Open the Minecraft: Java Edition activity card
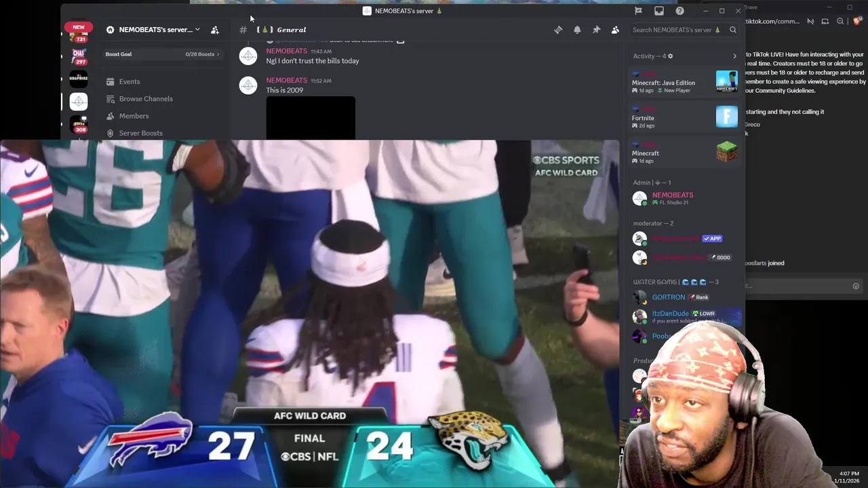 point(684,82)
